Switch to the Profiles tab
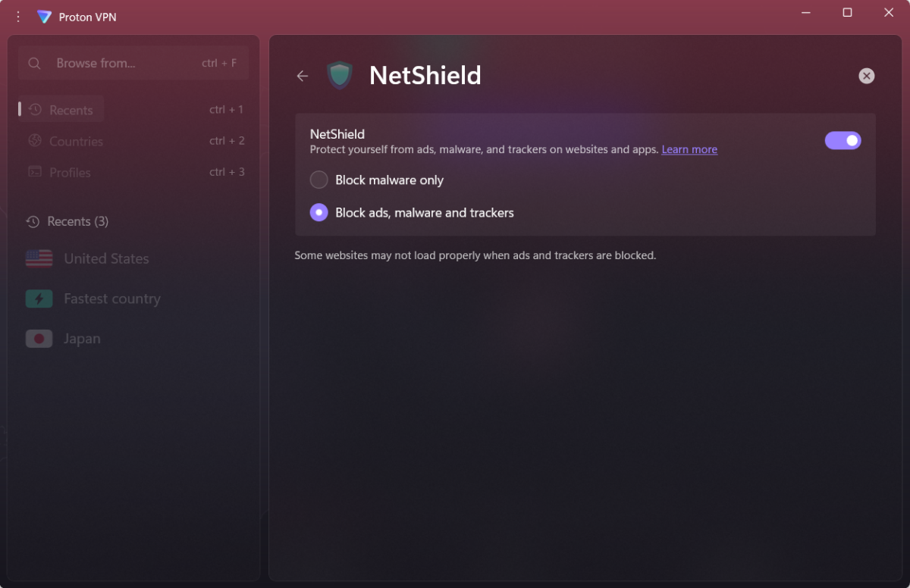Screen dimensions: 910x588 pos(59,172)
